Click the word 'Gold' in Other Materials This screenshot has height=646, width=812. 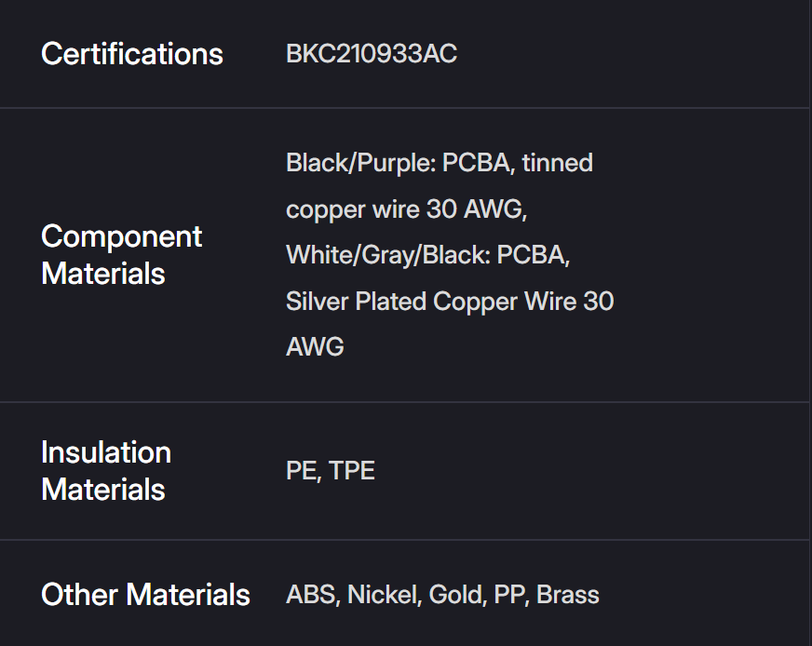tap(456, 595)
